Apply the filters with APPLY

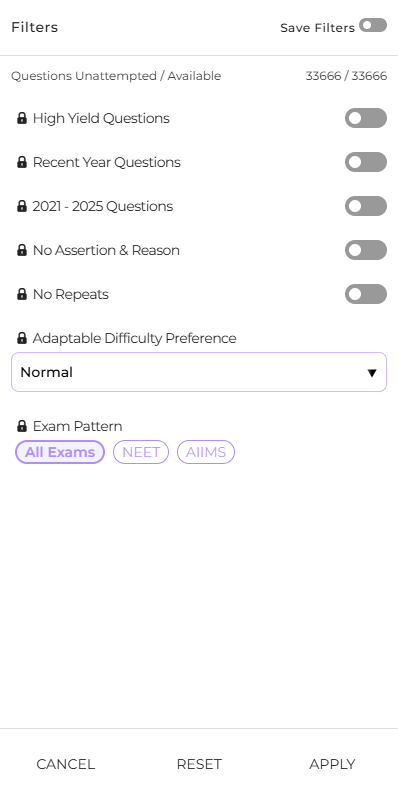click(x=332, y=764)
